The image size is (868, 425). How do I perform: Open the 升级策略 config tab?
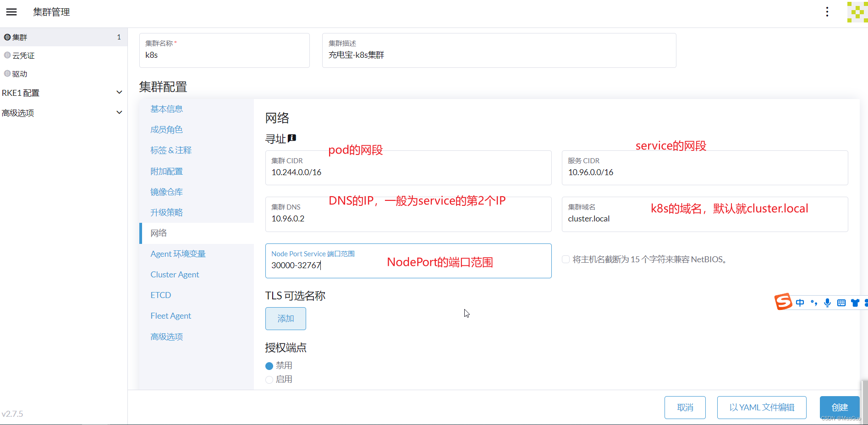(197, 213)
